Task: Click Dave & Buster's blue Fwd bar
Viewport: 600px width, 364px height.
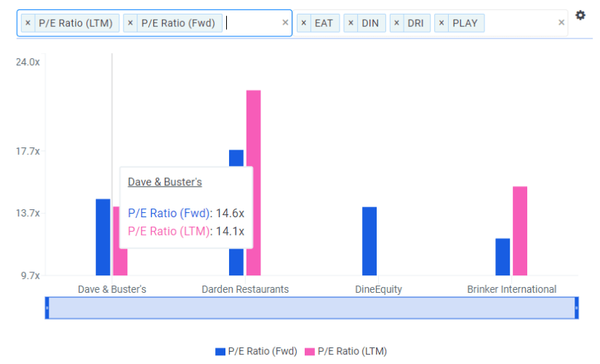Action: point(103,237)
